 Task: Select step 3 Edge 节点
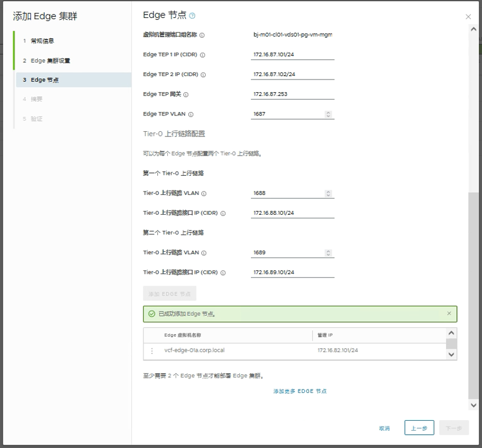pos(74,80)
